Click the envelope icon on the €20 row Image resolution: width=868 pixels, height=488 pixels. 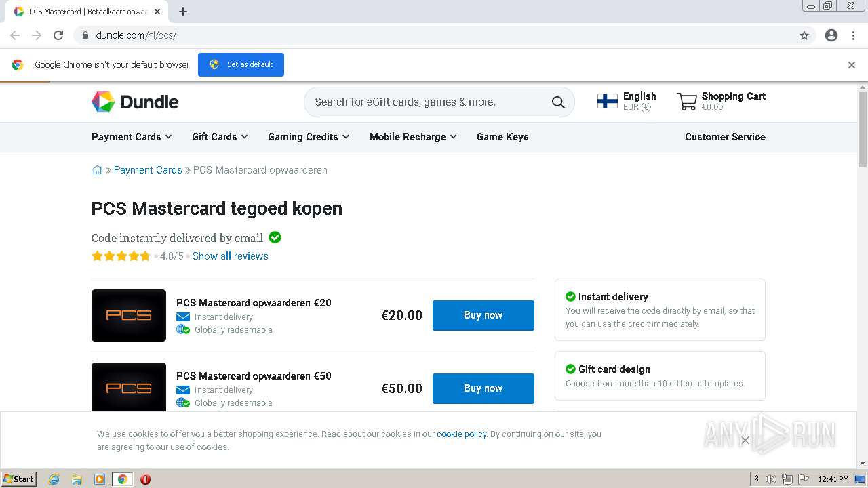click(182, 317)
